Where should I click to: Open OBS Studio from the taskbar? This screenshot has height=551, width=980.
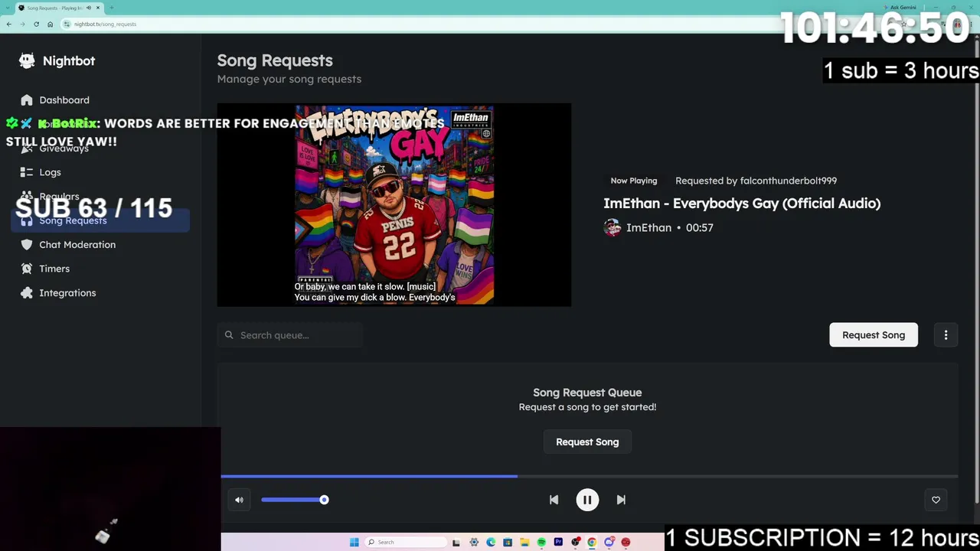point(575,543)
